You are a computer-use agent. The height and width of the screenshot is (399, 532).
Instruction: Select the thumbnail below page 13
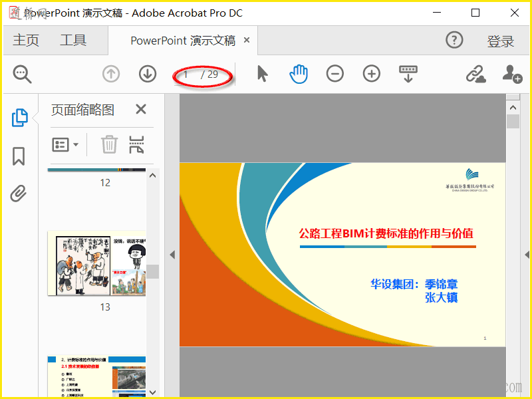(x=96, y=376)
